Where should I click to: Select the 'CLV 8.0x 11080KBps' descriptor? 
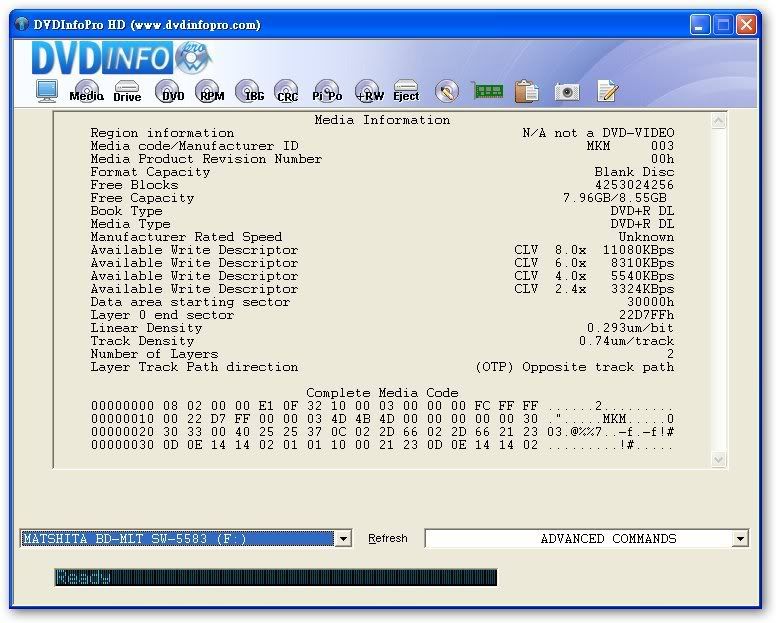pyautogui.click(x=594, y=250)
